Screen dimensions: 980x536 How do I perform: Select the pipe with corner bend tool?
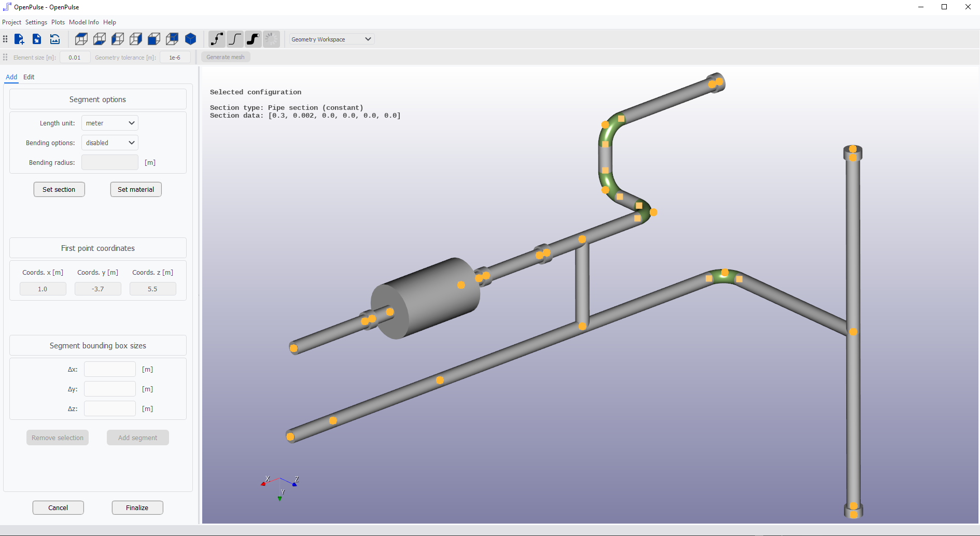[217, 39]
